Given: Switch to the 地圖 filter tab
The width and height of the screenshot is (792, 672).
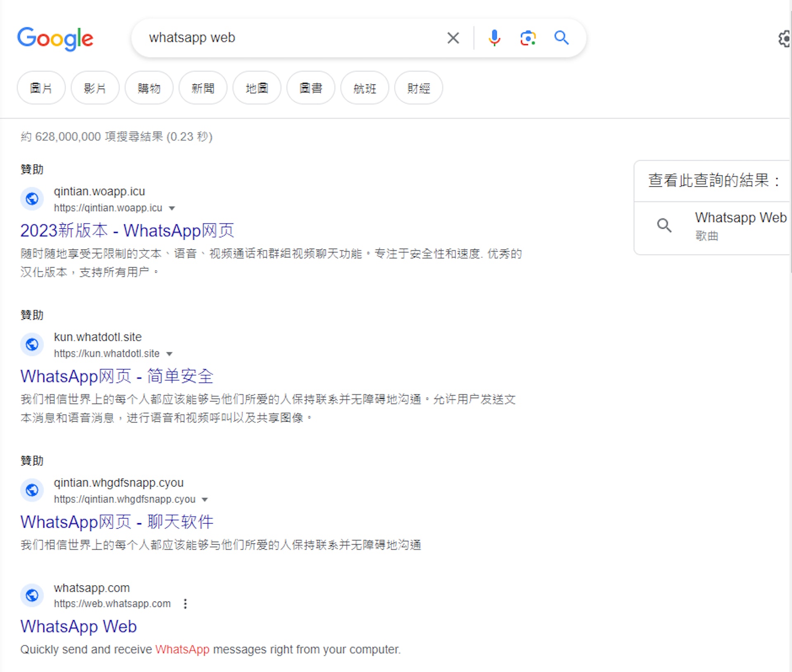Looking at the screenshot, I should (257, 88).
